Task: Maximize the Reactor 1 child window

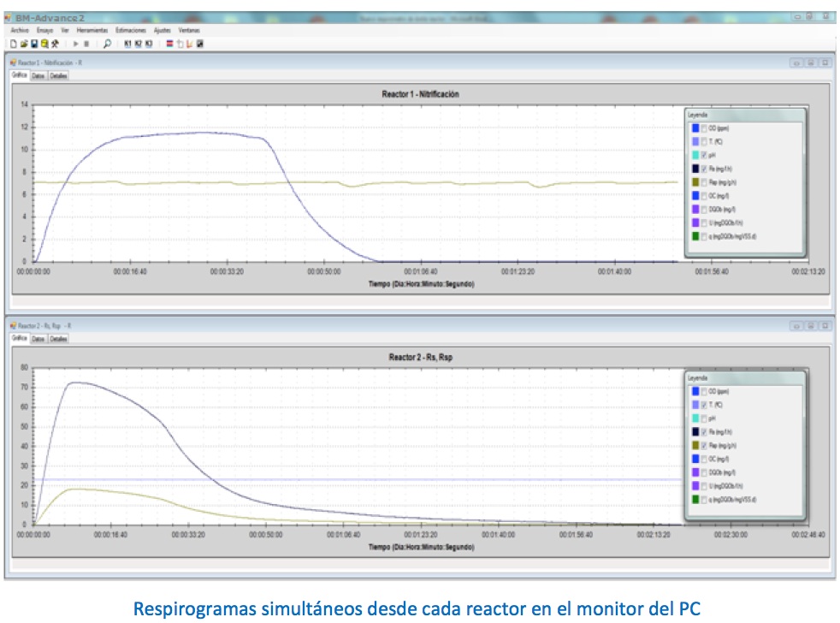Action: 811,63
